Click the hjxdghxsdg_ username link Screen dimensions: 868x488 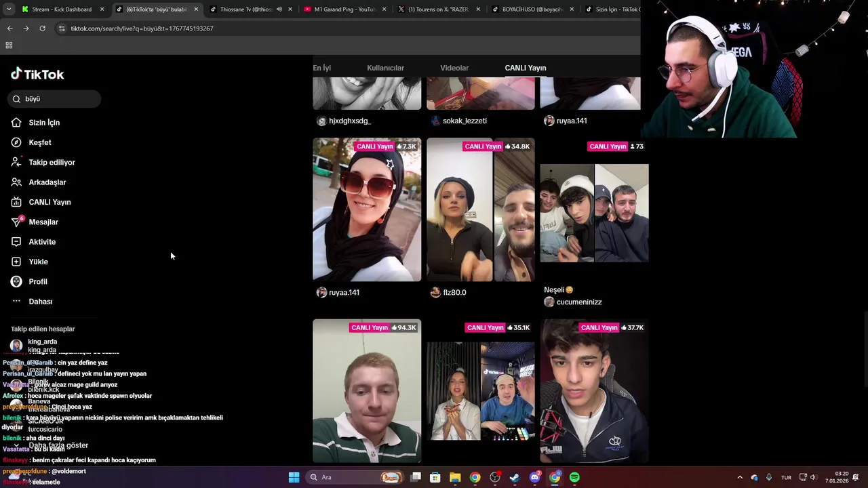point(350,121)
